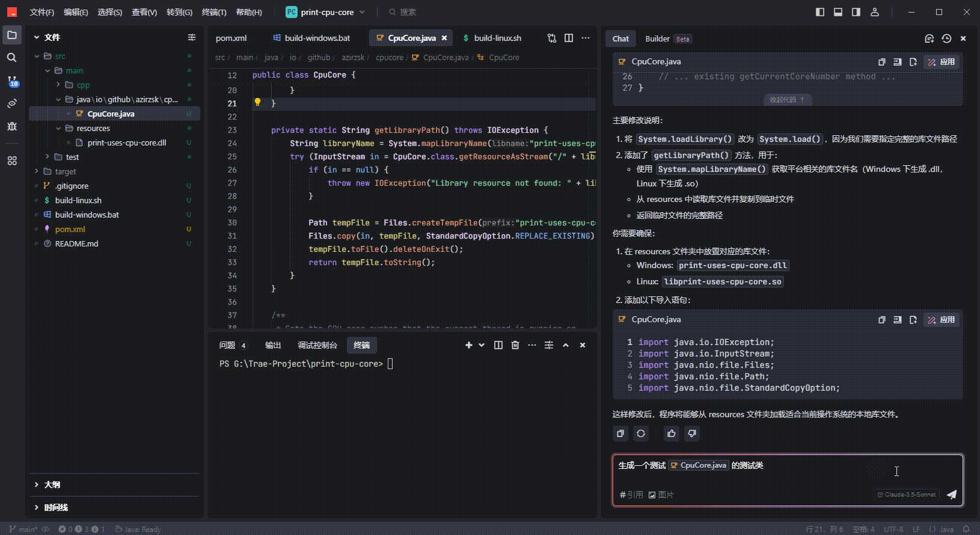This screenshot has width=980, height=535.
Task: Split the editor to the right
Action: 569,38
